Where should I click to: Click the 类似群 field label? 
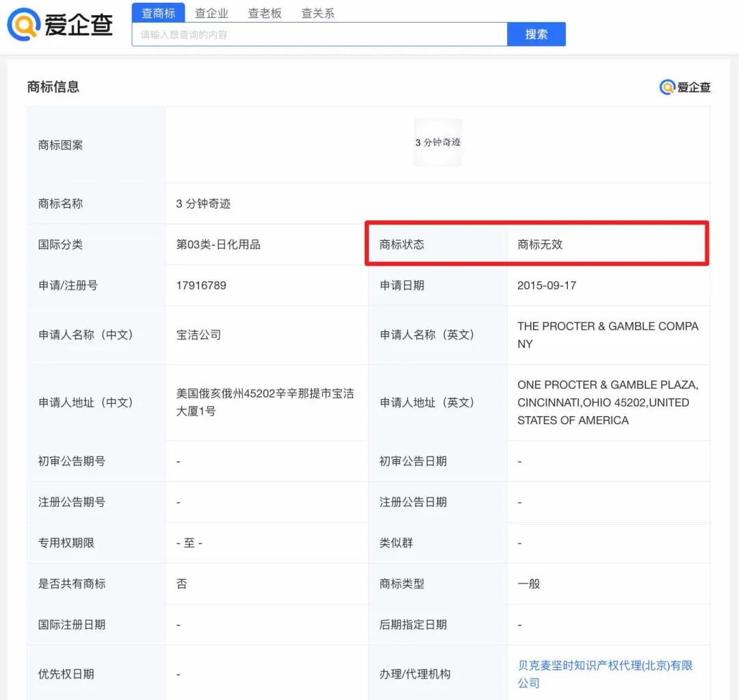[396, 543]
